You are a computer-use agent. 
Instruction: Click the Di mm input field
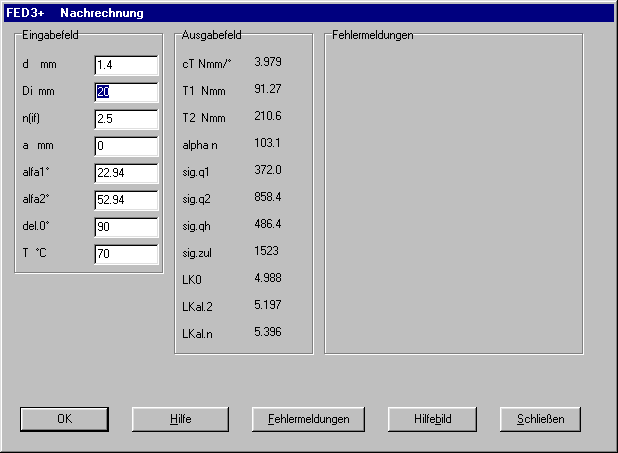coord(127,92)
